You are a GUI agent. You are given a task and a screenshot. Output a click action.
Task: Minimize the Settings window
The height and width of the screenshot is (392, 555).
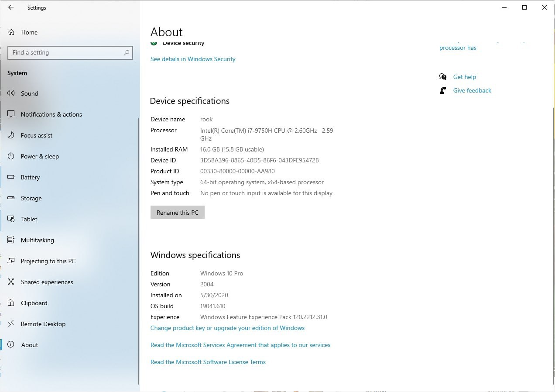504,7
